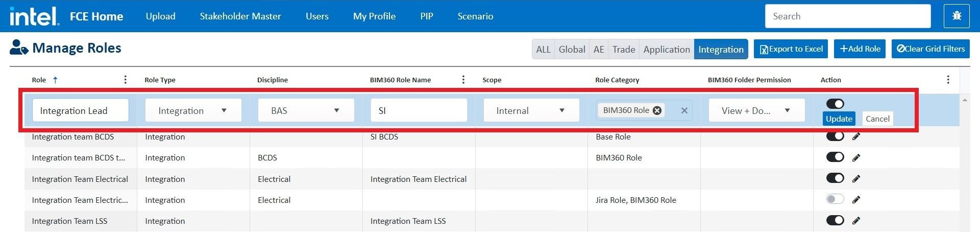Open Action column options menu
This screenshot has width=980, height=232.
click(948, 80)
